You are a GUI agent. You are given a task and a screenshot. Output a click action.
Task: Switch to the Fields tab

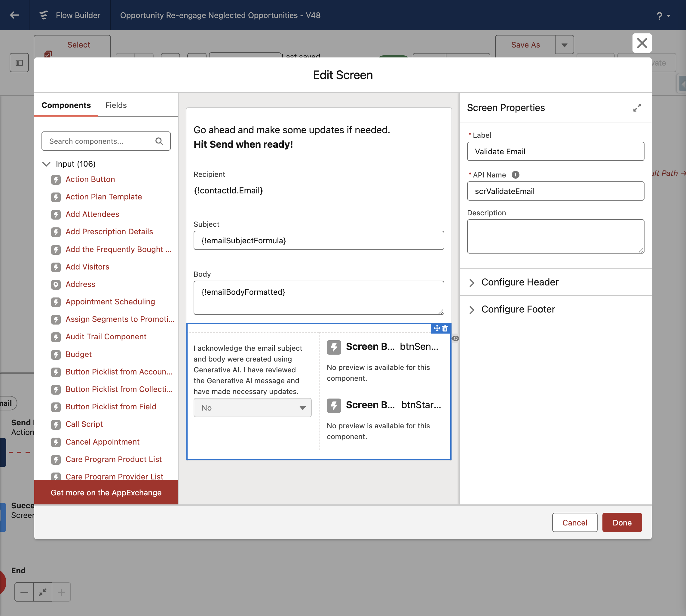point(116,105)
